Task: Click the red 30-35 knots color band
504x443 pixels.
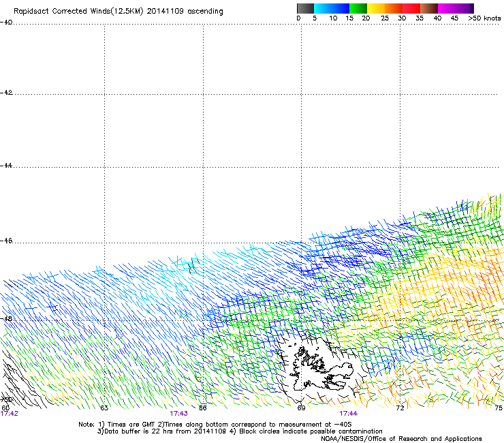Action: click(411, 8)
